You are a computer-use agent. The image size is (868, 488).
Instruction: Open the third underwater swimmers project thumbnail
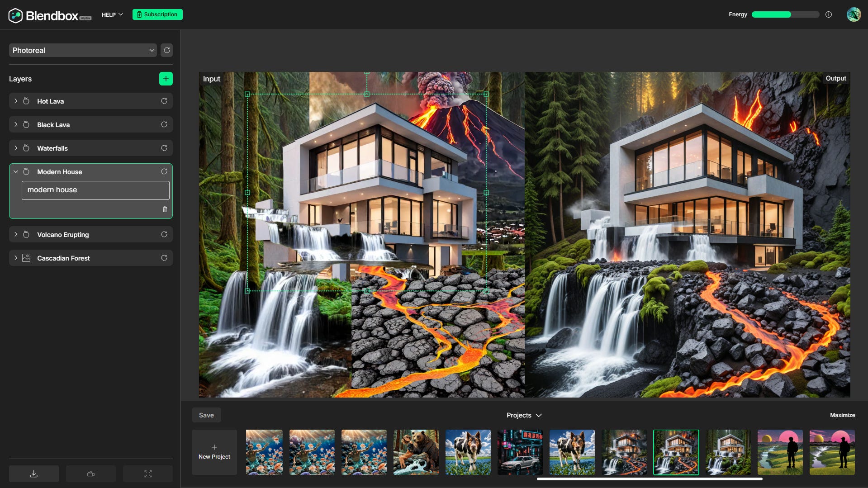tap(364, 452)
